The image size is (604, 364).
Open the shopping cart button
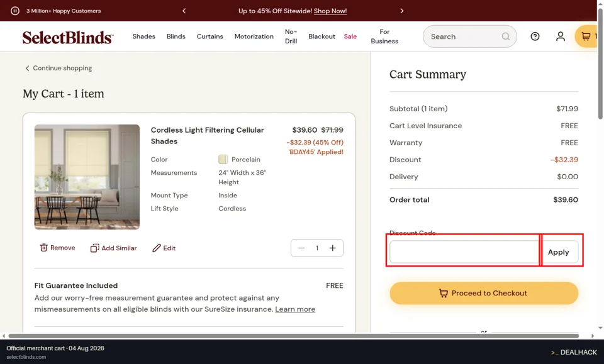pos(586,36)
